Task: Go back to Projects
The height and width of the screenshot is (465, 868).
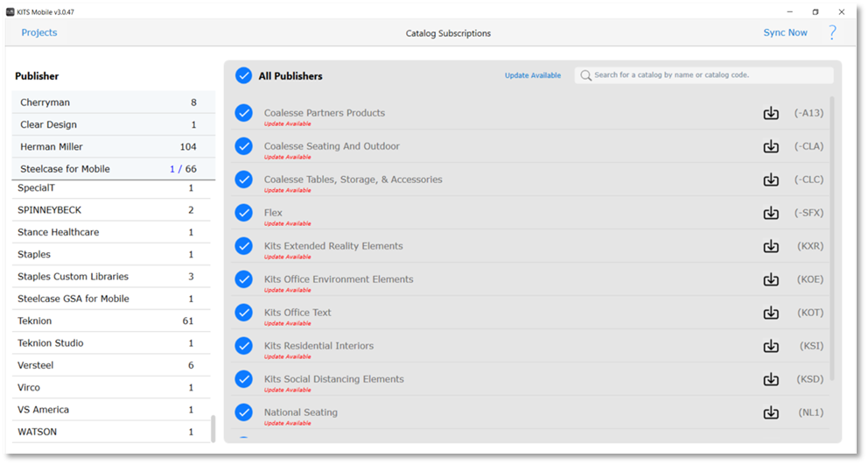Action: pos(39,32)
